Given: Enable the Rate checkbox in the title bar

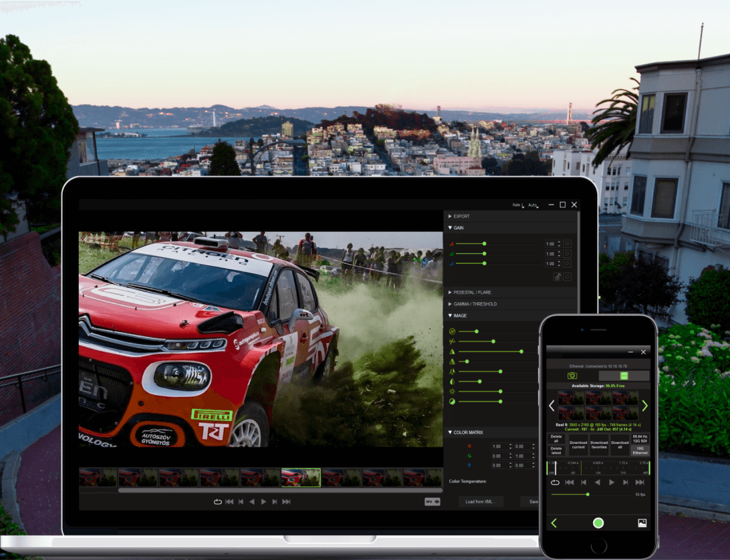Looking at the screenshot, I should pos(522,205).
